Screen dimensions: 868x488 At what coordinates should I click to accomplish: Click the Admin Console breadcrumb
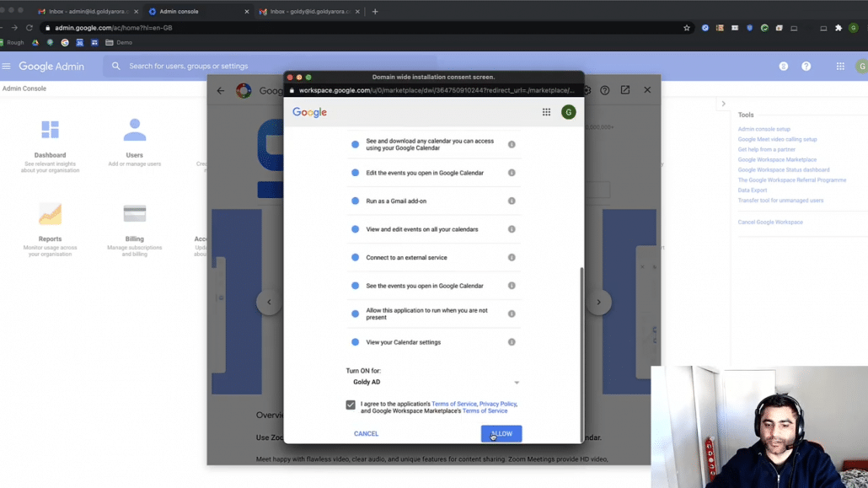pyautogui.click(x=24, y=88)
